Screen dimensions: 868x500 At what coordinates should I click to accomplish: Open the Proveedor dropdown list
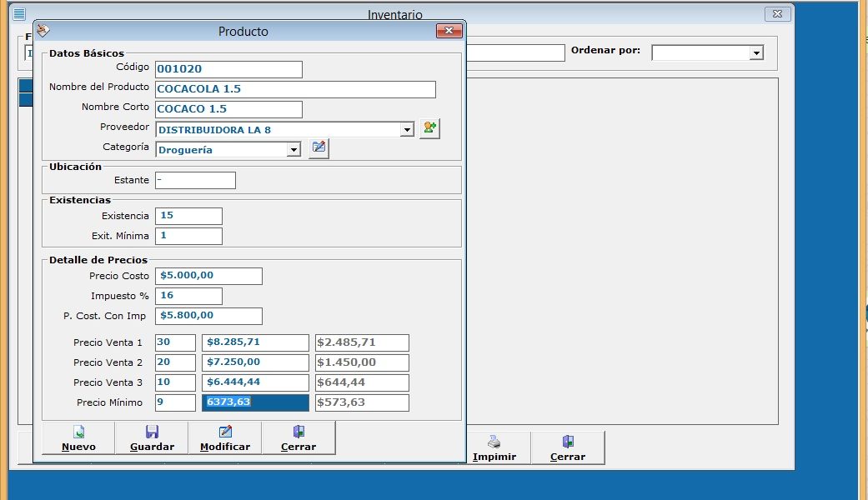coord(407,129)
